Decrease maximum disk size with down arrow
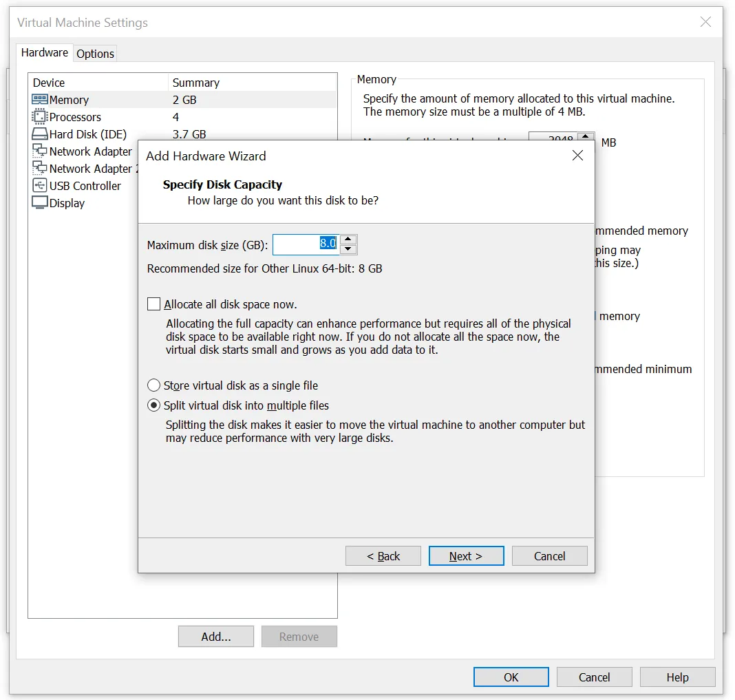 tap(348, 249)
